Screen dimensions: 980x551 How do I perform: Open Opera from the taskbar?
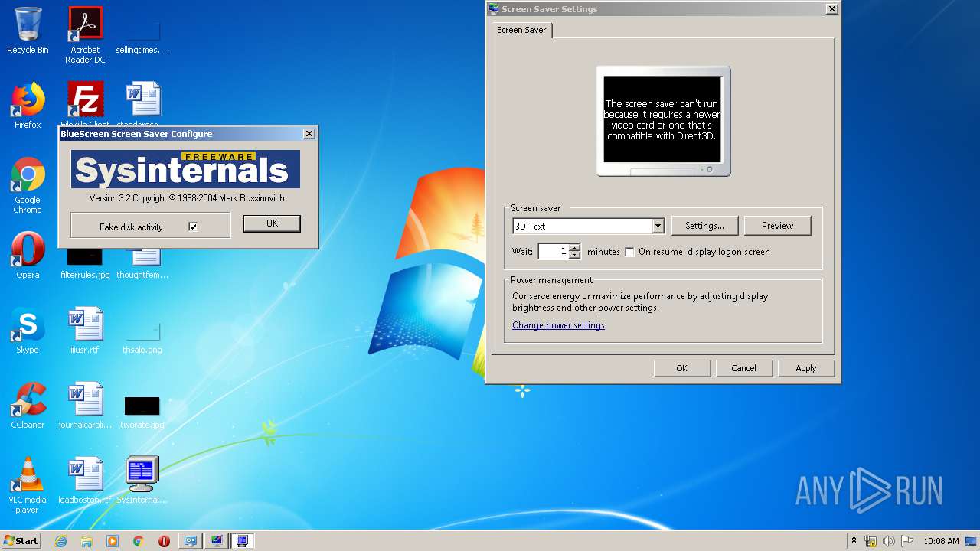tap(164, 541)
